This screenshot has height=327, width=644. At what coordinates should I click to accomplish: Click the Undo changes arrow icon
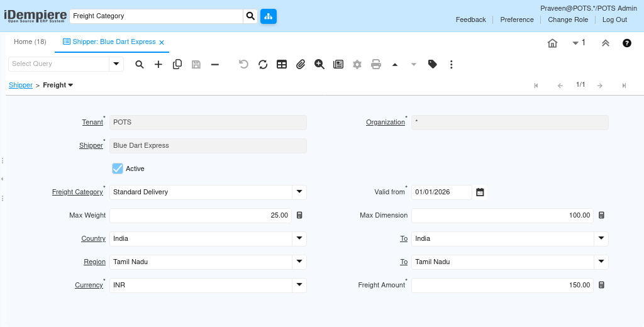tap(243, 65)
